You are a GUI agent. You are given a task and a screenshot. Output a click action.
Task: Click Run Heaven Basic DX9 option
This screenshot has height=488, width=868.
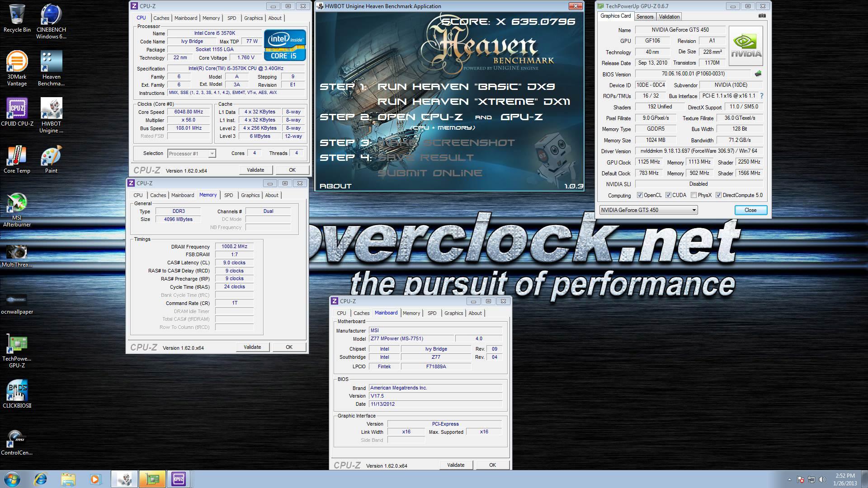[466, 86]
